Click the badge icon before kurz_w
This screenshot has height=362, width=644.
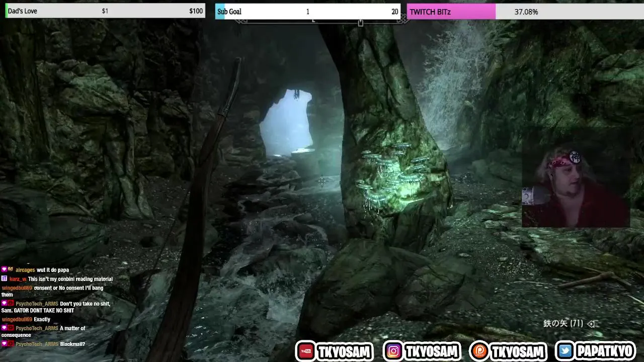coord(4,279)
